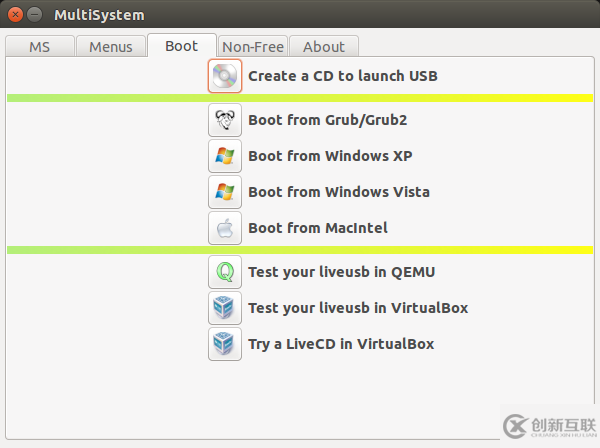
Task: Click VirtualBox icon beside Test your liveusb
Action: [225, 308]
